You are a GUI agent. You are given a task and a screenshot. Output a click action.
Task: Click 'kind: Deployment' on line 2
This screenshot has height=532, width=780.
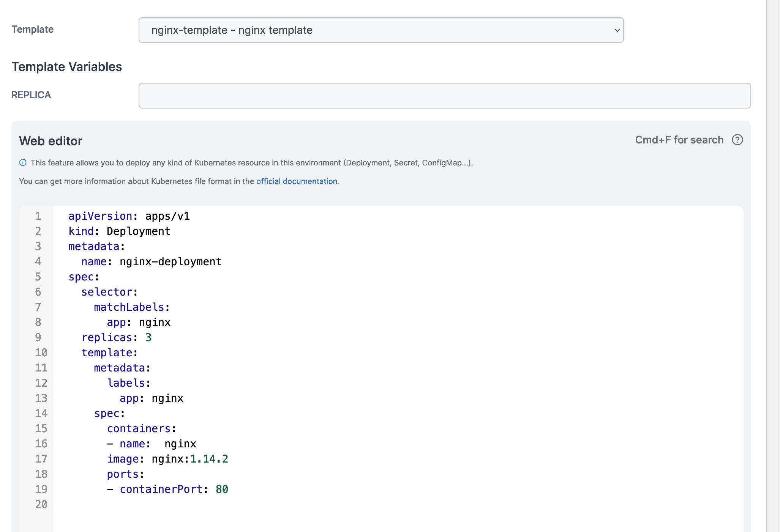click(x=119, y=231)
